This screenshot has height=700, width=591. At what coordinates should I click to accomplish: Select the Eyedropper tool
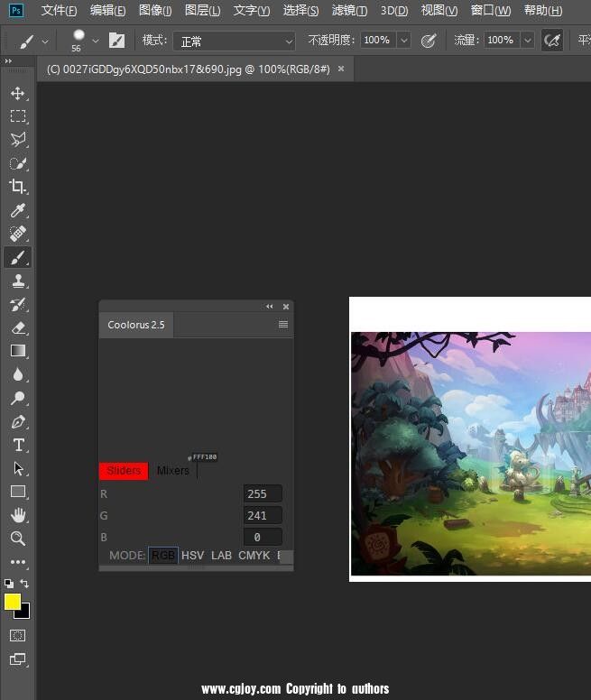tap(17, 210)
